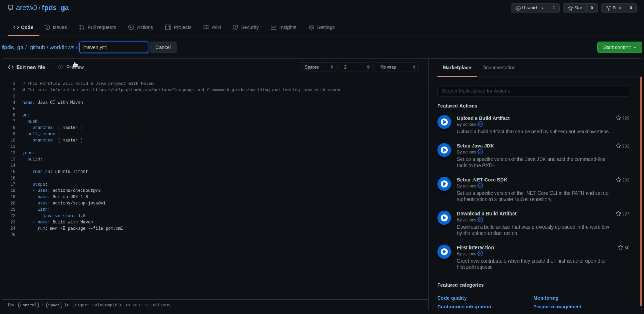The width and height of the screenshot is (644, 314).
Task: Click the First interaction action icon
Action: click(444, 252)
